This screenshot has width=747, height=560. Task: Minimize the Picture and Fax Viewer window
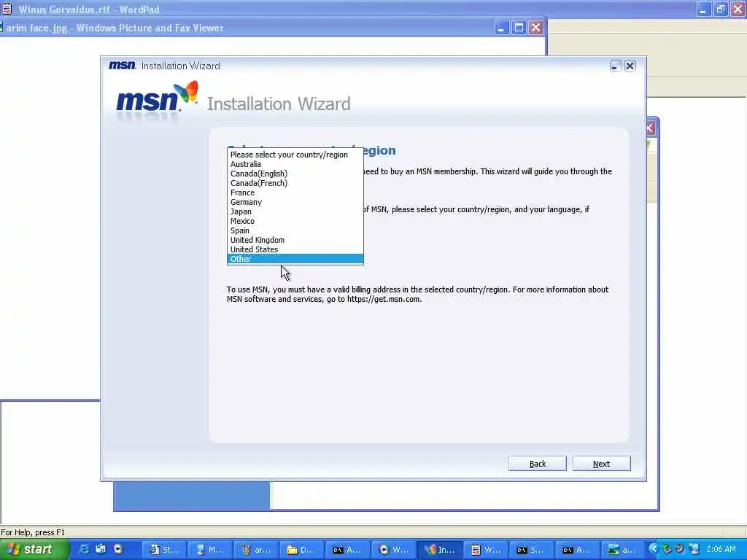point(501,28)
